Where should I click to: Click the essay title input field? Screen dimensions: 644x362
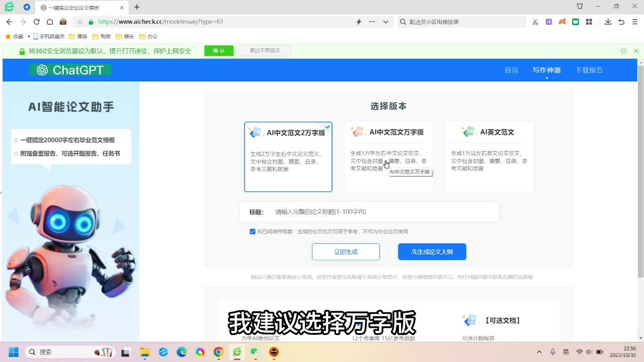(x=382, y=212)
